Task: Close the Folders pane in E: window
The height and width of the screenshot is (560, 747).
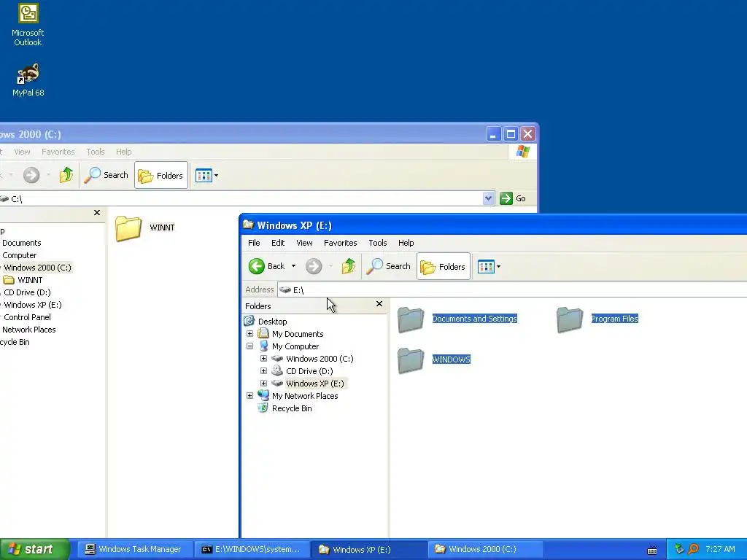Action: [379, 304]
